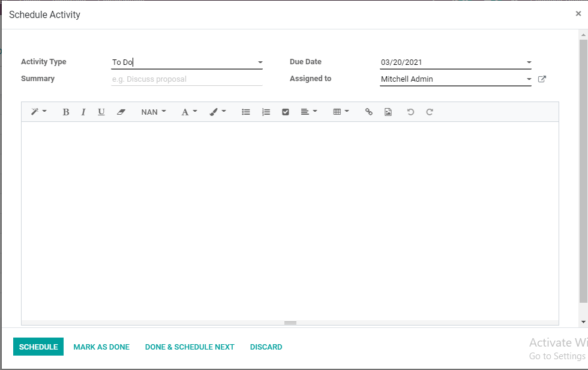Viewport: 588px width, 370px height.
Task: Toggle bold formatting
Action: click(65, 112)
